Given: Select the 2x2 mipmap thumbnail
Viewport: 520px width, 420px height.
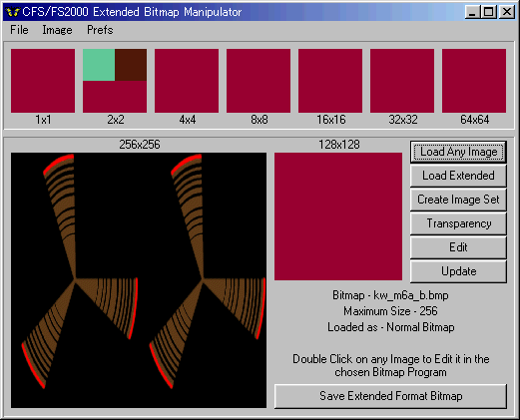Looking at the screenshot, I should click(115, 81).
